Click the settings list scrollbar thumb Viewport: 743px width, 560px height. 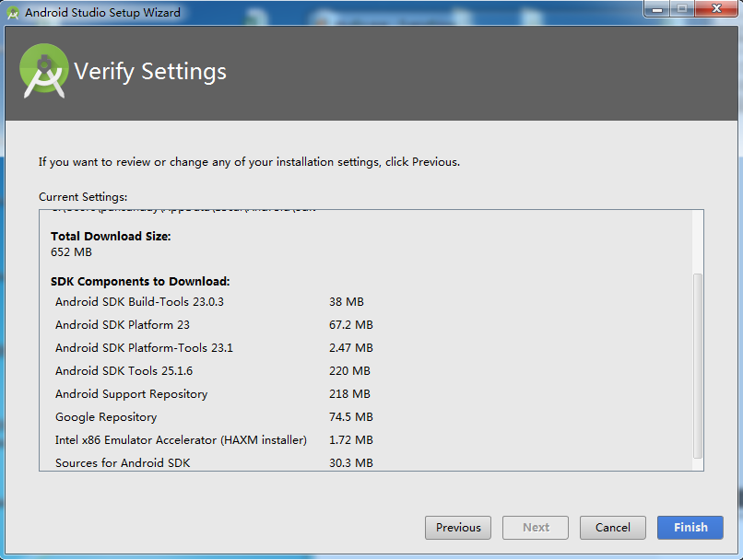698,366
